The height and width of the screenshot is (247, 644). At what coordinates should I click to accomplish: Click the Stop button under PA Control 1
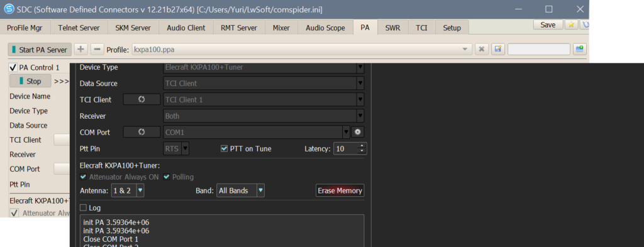pyautogui.click(x=30, y=81)
